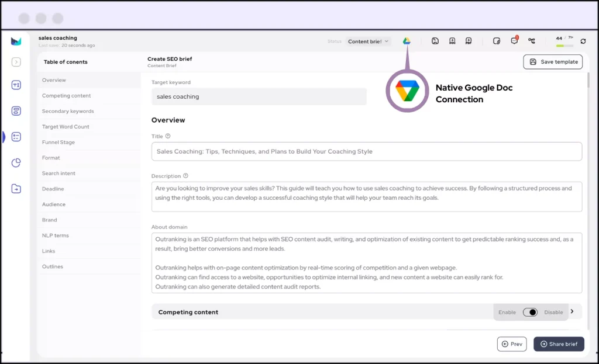The width and height of the screenshot is (599, 364).
Task: Toggle the Competing content enable switch
Action: tap(530, 312)
